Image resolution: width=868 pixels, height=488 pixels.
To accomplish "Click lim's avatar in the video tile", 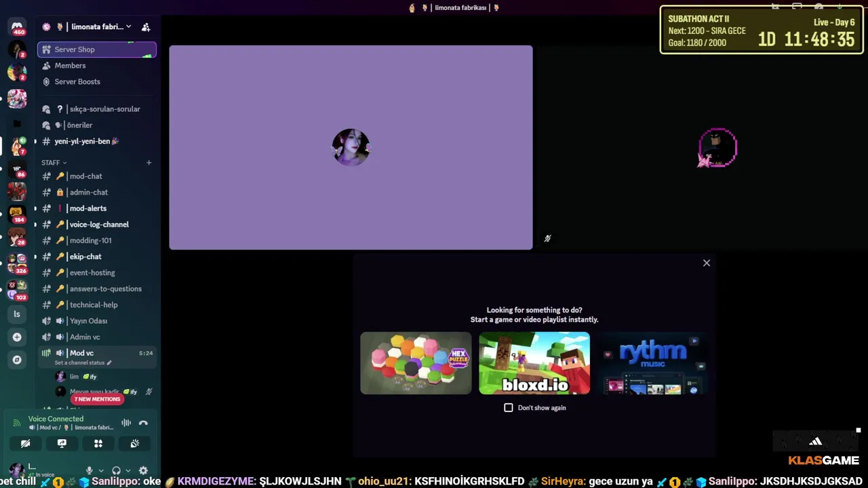I will click(351, 147).
